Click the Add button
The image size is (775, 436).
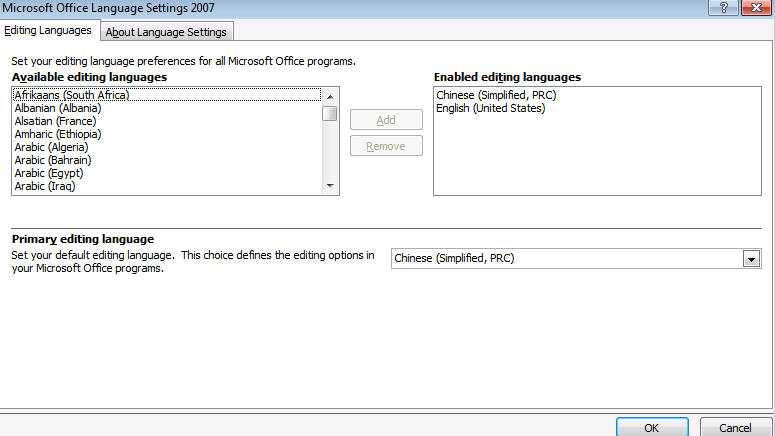pos(386,120)
